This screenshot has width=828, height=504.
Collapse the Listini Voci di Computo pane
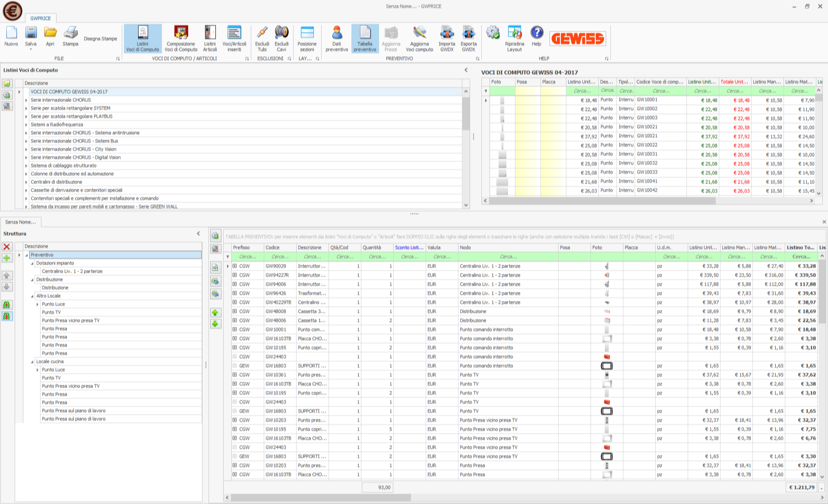(x=466, y=70)
